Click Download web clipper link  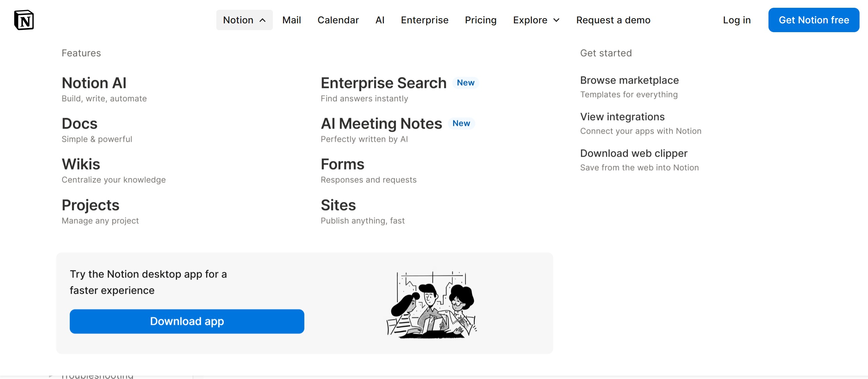(x=639, y=160)
